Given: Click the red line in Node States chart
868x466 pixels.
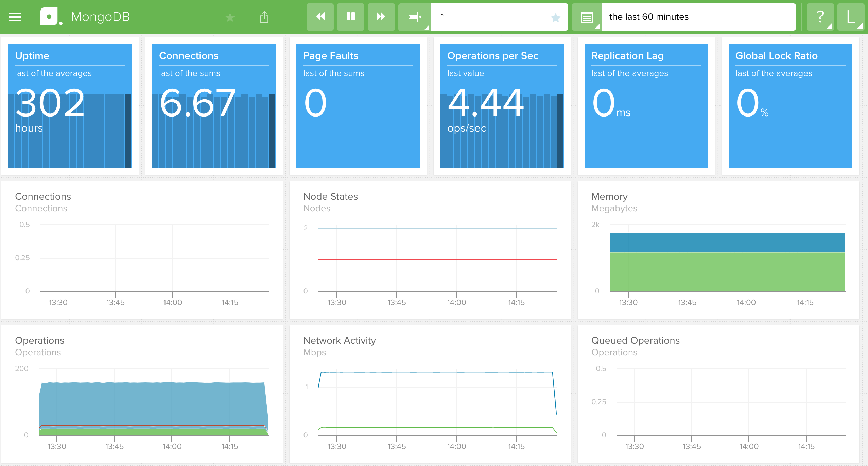Looking at the screenshot, I should pos(437,260).
